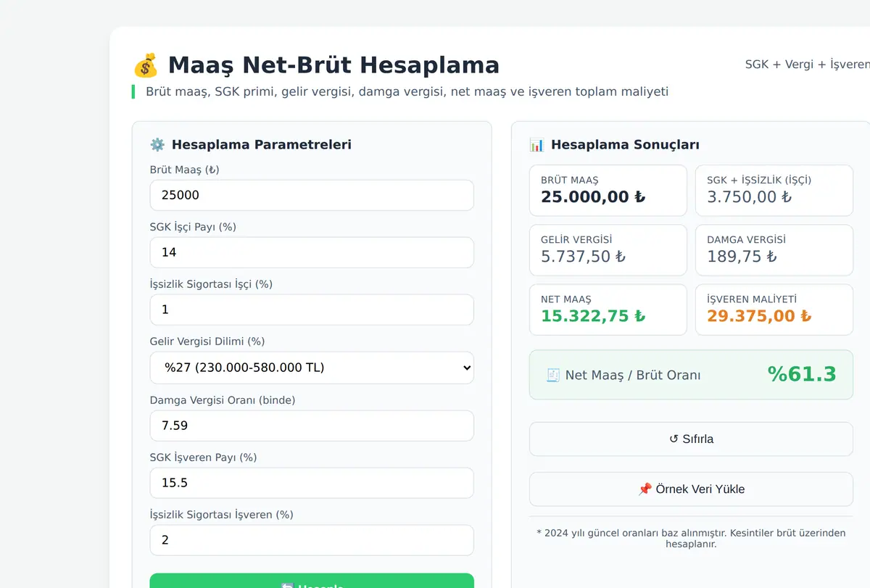Viewport: 870px width, 588px height.
Task: Click the 29.375,00 ₺ employer cost value
Action: coord(759,316)
